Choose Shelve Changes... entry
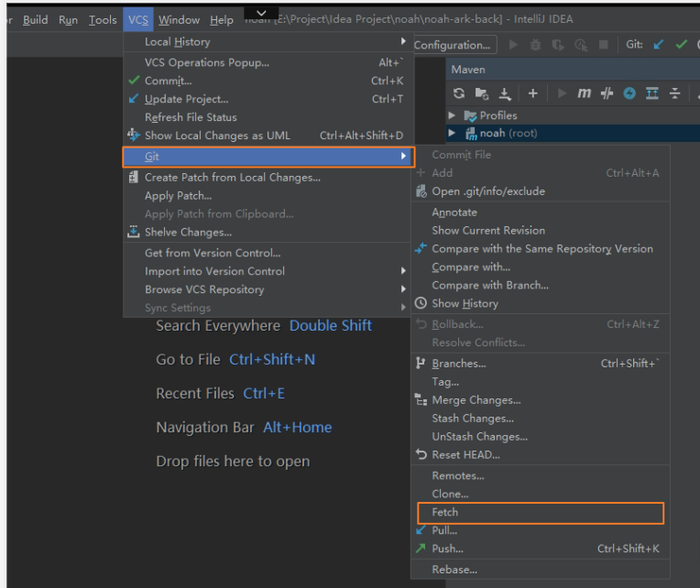Screen dimensions: 700x588 [268, 233]
